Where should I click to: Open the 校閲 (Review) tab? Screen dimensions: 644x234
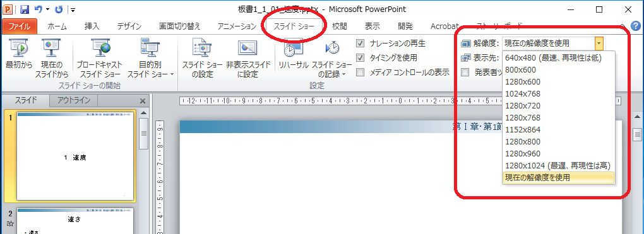[x=340, y=26]
